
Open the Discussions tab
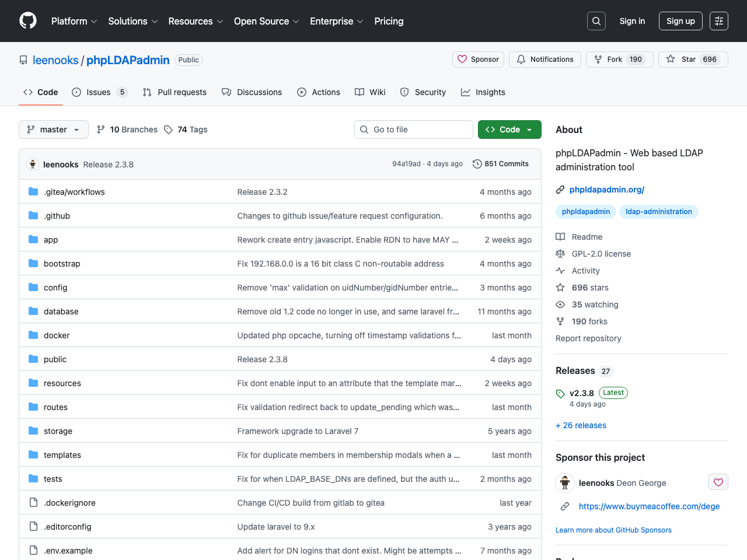[252, 92]
